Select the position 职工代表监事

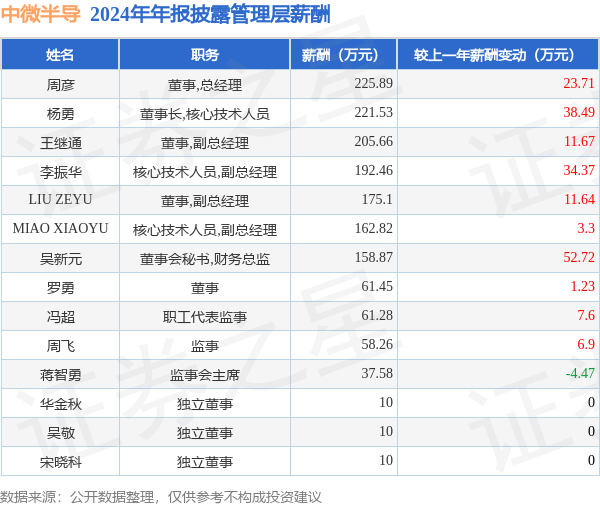click(205, 317)
